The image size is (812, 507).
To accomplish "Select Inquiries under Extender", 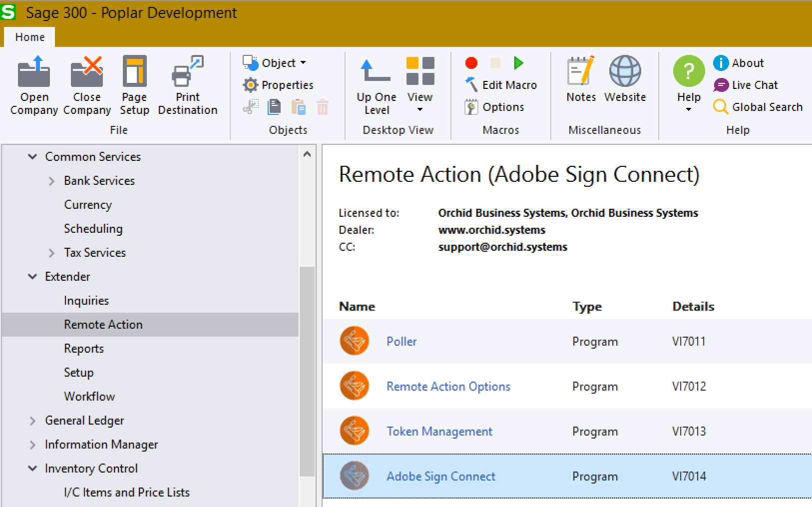I will click(86, 301).
